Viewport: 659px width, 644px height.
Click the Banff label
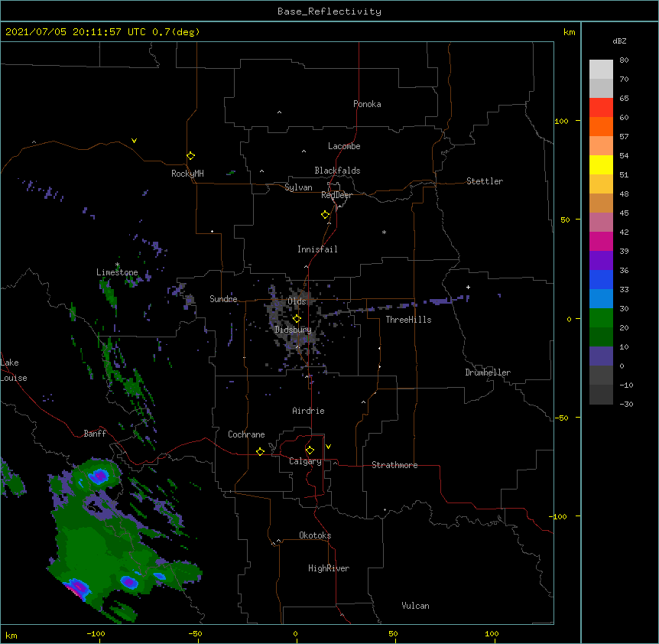coord(95,434)
